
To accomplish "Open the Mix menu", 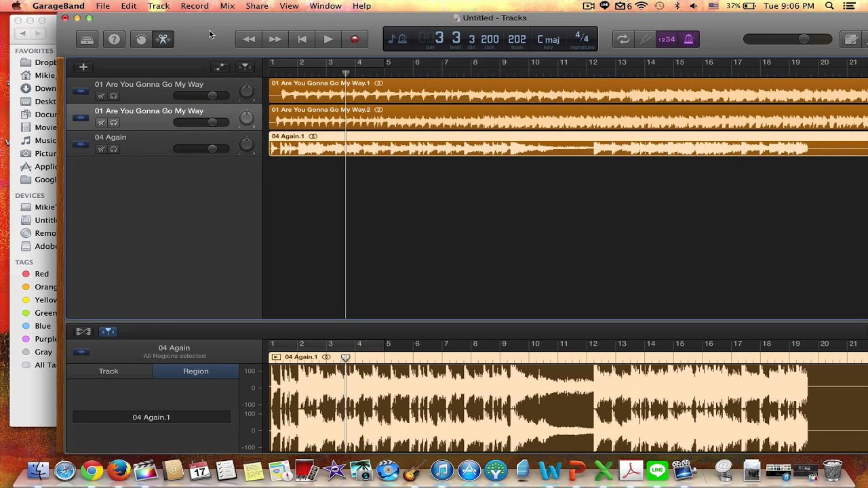I will 227,6.
